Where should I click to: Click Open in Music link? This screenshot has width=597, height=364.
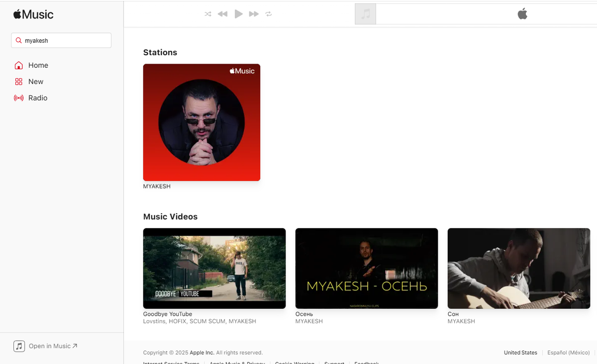53,346
